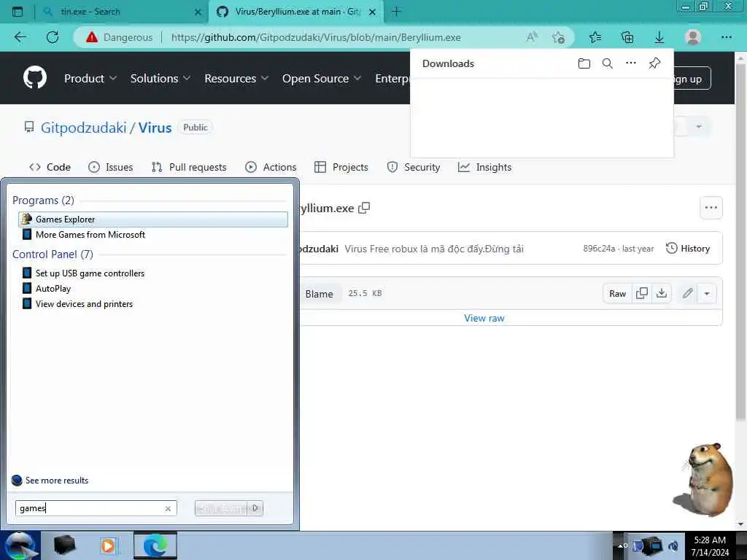Open commit 896c24a link
This screenshot has width=747, height=560.
point(599,249)
